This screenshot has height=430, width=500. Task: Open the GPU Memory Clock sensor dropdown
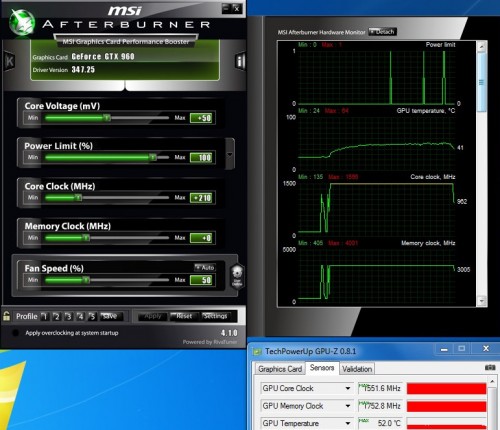[x=348, y=406]
